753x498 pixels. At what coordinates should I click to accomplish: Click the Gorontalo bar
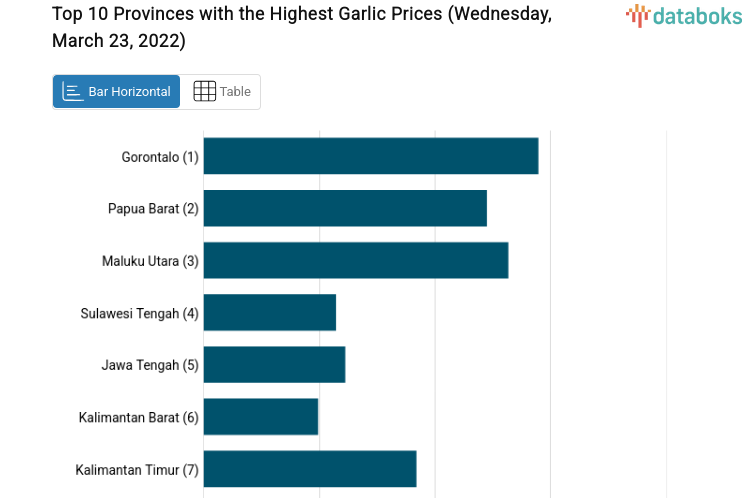370,156
